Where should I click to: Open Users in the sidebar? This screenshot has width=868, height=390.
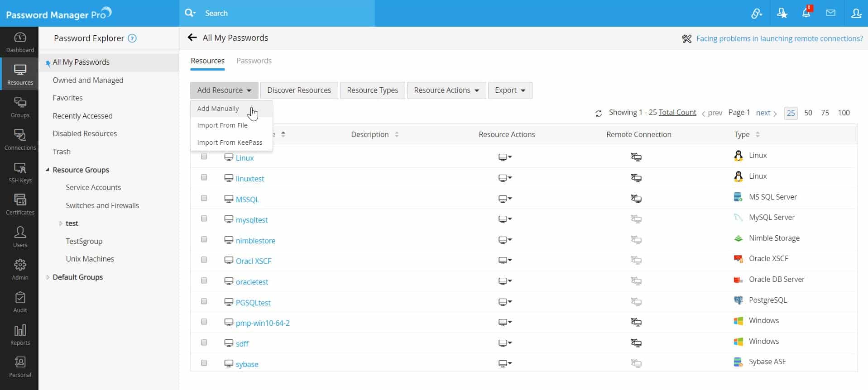tap(20, 238)
